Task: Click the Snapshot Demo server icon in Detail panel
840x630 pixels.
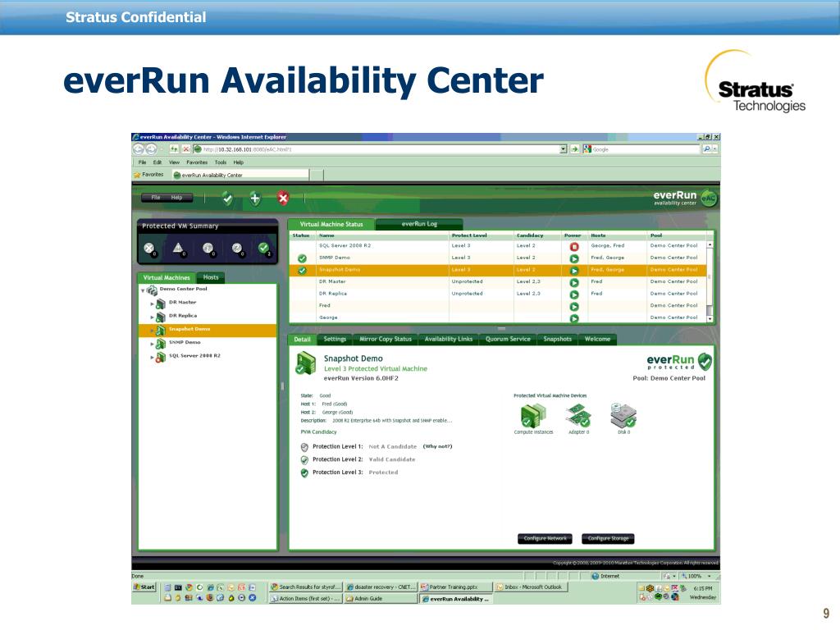Action: (x=306, y=363)
